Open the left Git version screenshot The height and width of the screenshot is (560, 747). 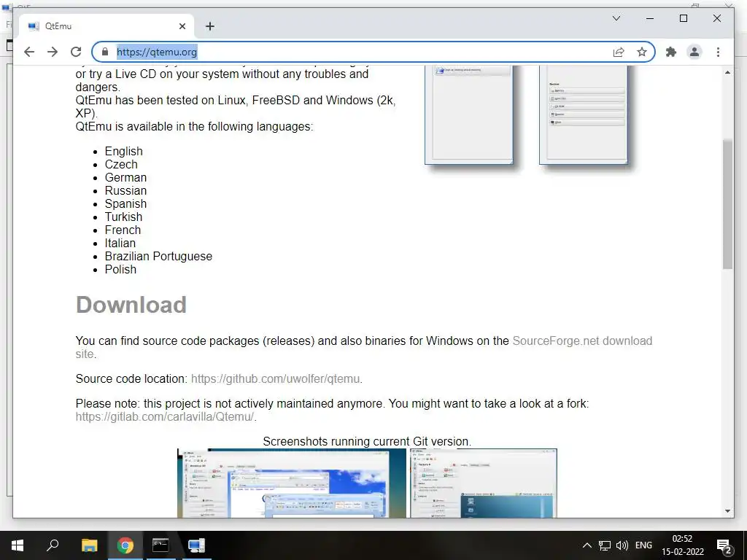coord(292,483)
